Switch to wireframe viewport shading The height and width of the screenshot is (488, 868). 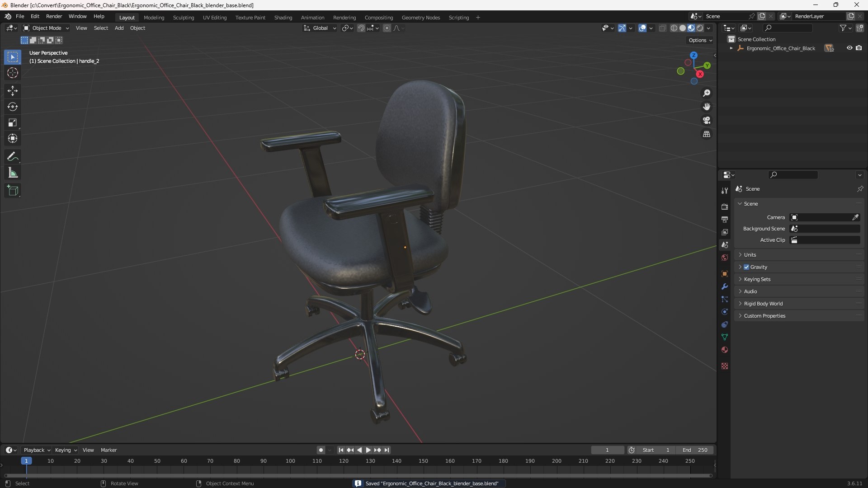tap(674, 28)
